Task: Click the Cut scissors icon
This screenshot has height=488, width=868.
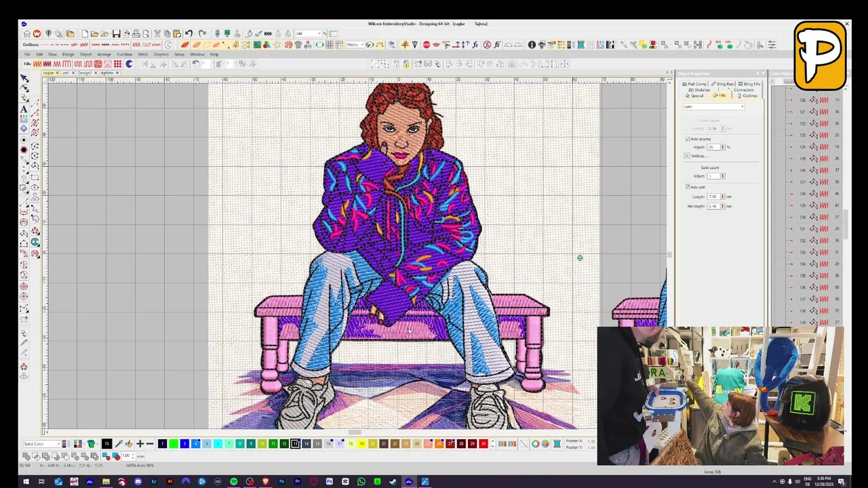Action: tap(157, 33)
